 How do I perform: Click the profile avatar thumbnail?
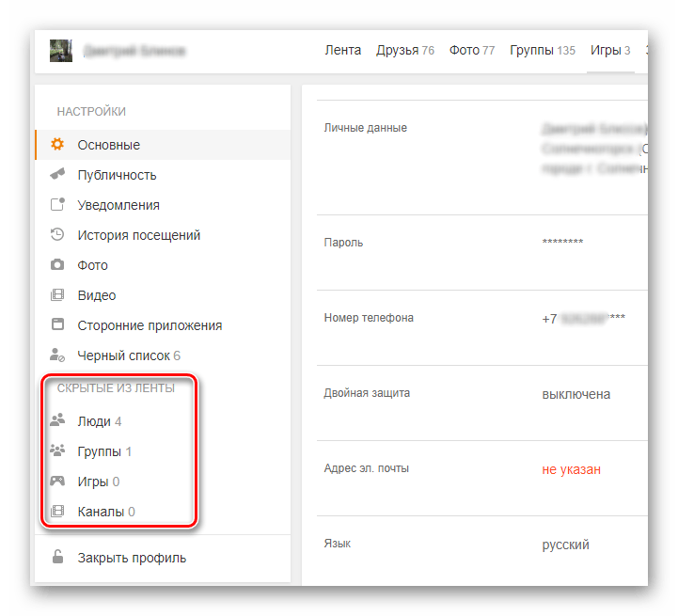61,51
